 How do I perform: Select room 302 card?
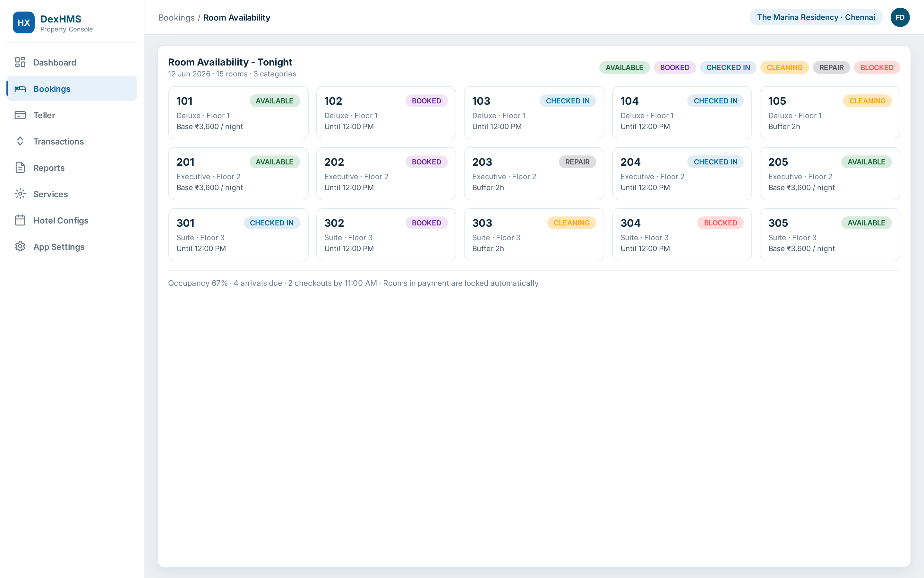[x=386, y=235]
